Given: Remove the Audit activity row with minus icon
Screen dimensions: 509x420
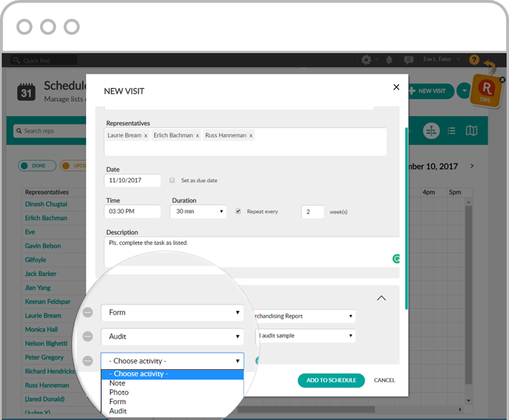Looking at the screenshot, I should pos(88,337).
